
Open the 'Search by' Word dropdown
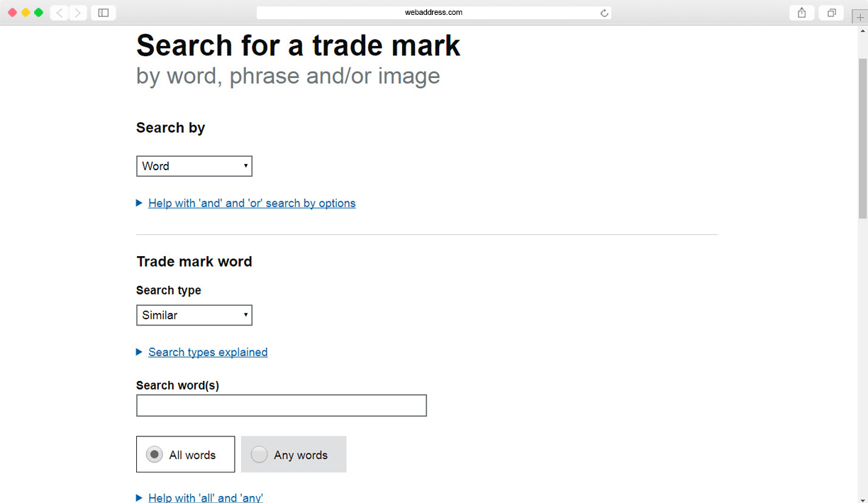click(x=194, y=166)
